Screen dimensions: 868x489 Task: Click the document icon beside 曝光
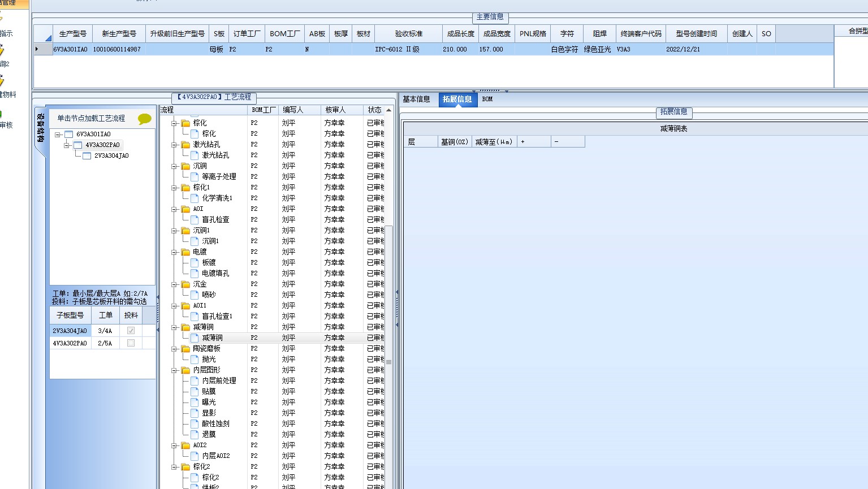(x=195, y=403)
